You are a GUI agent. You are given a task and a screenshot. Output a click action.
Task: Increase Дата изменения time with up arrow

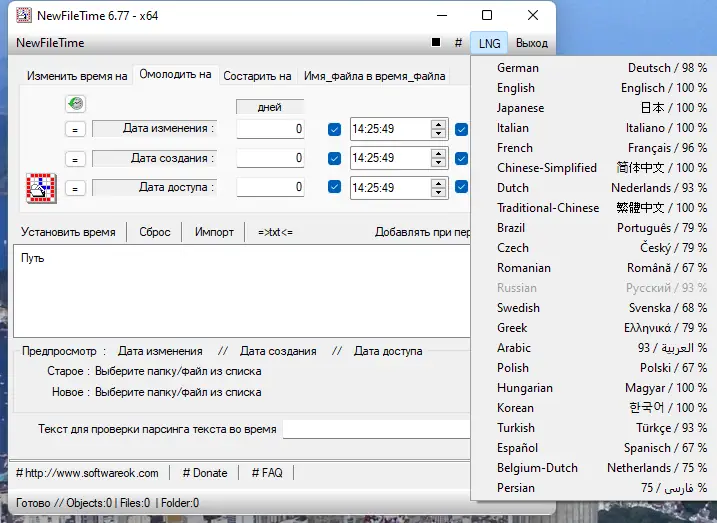click(439, 124)
